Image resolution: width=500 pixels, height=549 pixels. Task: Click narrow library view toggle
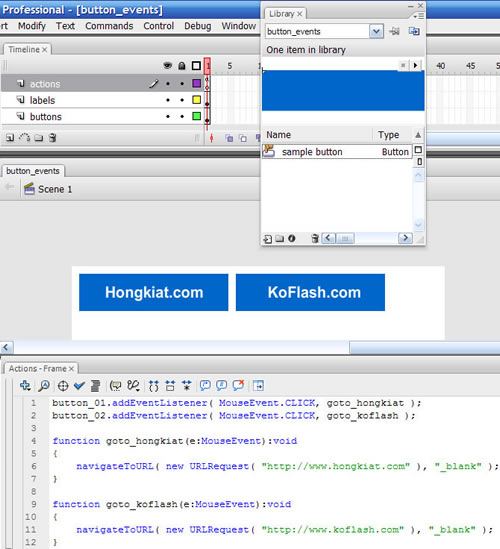pos(419,162)
